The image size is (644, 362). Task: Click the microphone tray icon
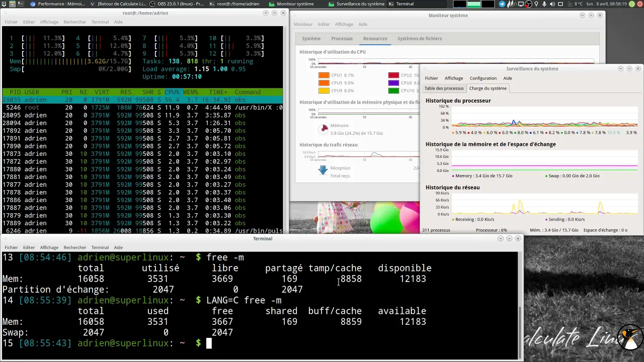pyautogui.click(x=544, y=4)
